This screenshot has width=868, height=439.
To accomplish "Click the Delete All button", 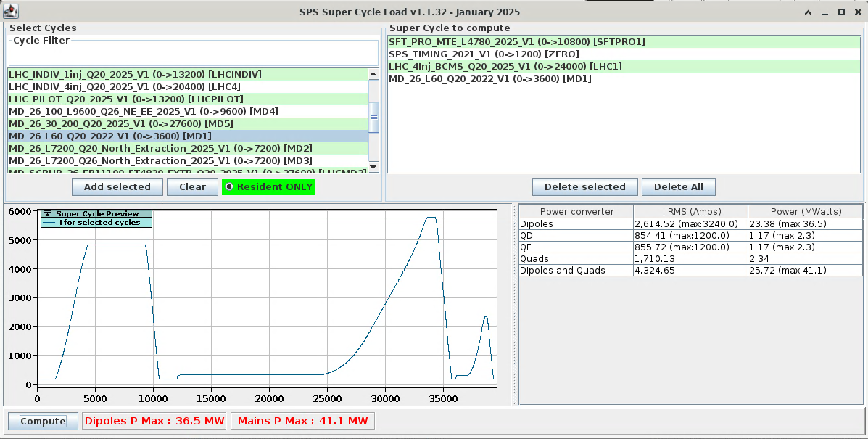I will (678, 187).
